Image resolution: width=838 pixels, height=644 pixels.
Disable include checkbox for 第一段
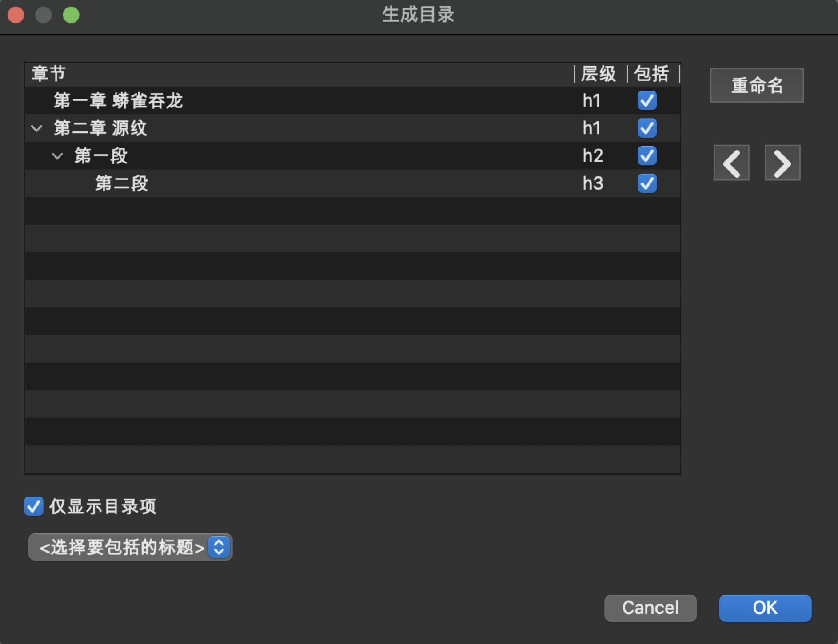pyautogui.click(x=647, y=155)
